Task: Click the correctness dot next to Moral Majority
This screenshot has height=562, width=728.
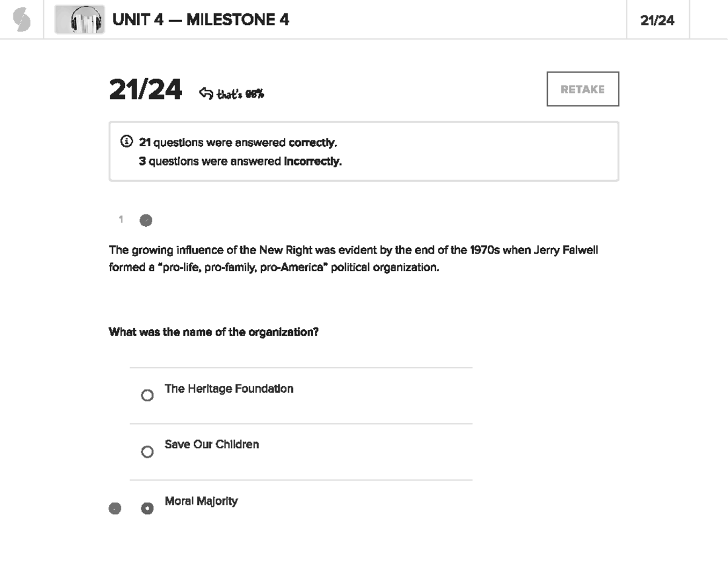Action: [x=115, y=507]
